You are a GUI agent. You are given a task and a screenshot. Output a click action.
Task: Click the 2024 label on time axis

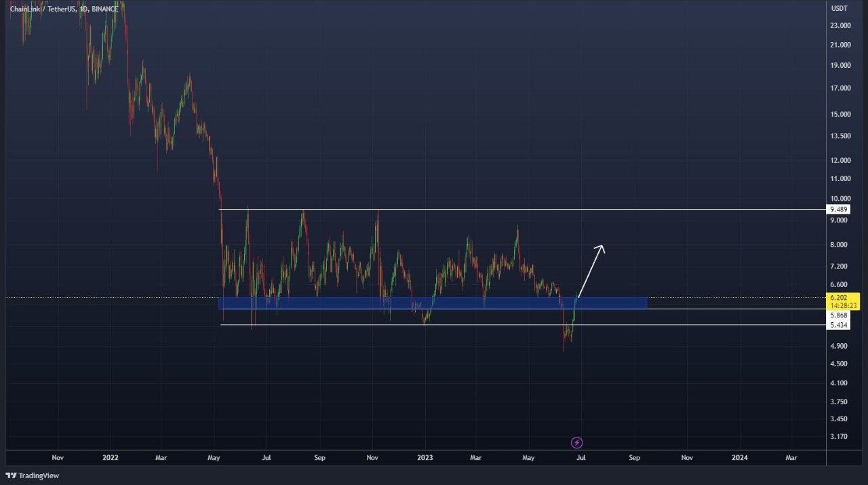pyautogui.click(x=740, y=458)
